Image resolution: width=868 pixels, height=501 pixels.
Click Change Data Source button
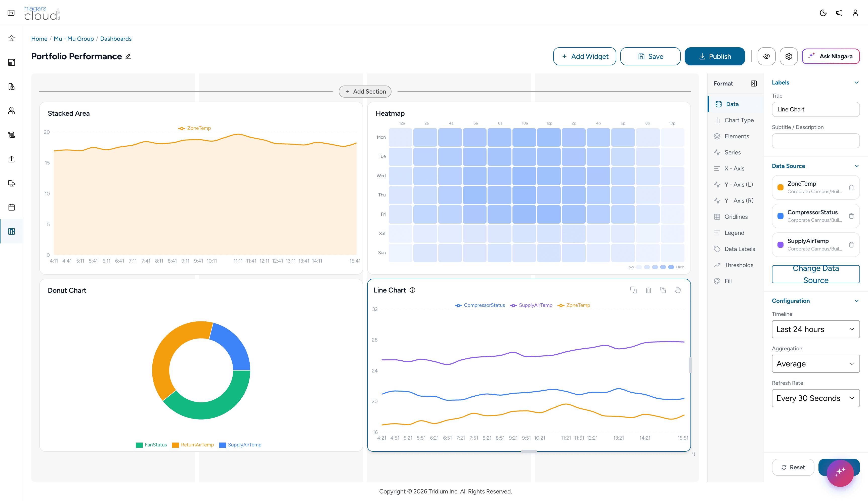tap(816, 274)
